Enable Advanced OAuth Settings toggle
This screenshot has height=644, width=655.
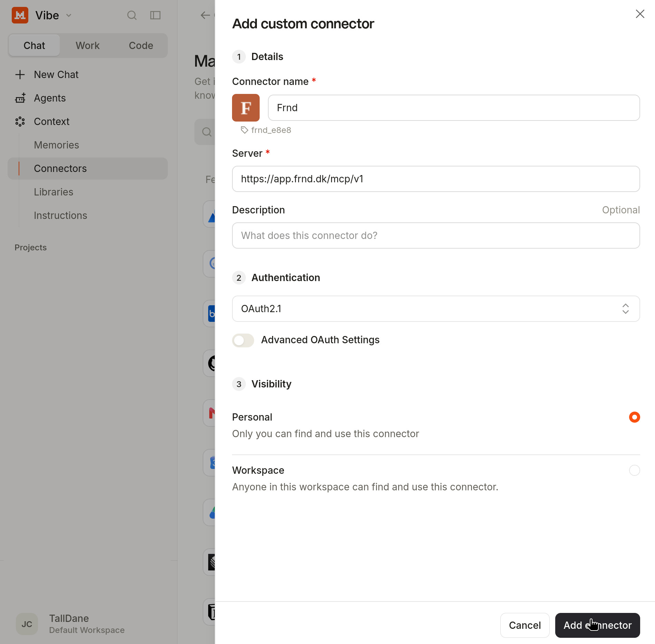tap(243, 340)
